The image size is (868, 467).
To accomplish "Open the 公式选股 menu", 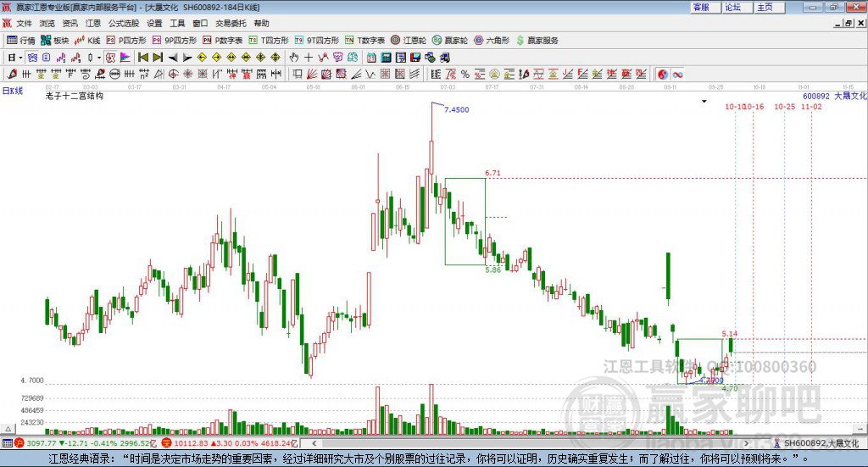I will 124,23.
